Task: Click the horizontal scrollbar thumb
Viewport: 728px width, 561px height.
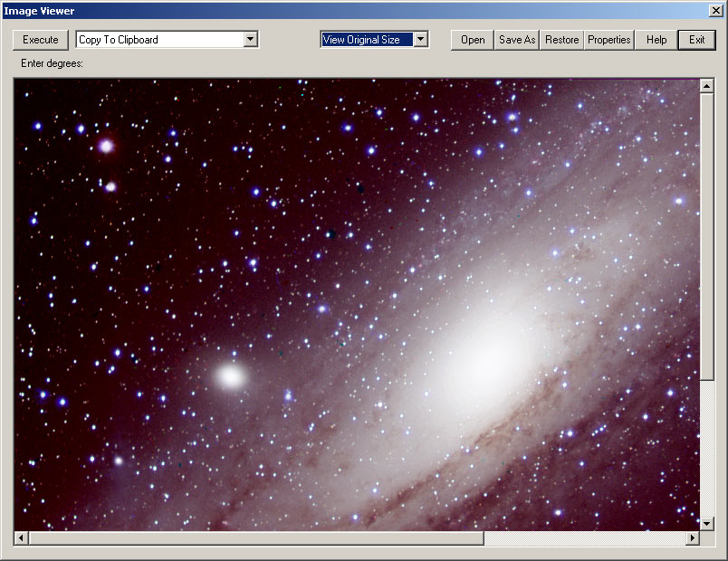Action: click(255, 538)
